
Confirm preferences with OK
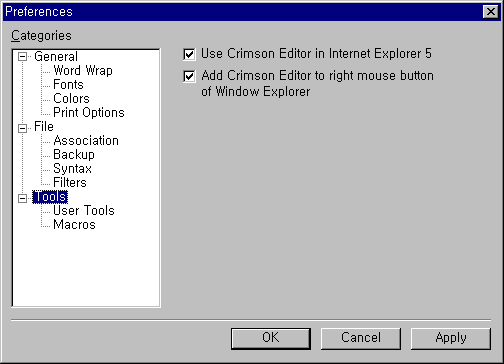271,339
